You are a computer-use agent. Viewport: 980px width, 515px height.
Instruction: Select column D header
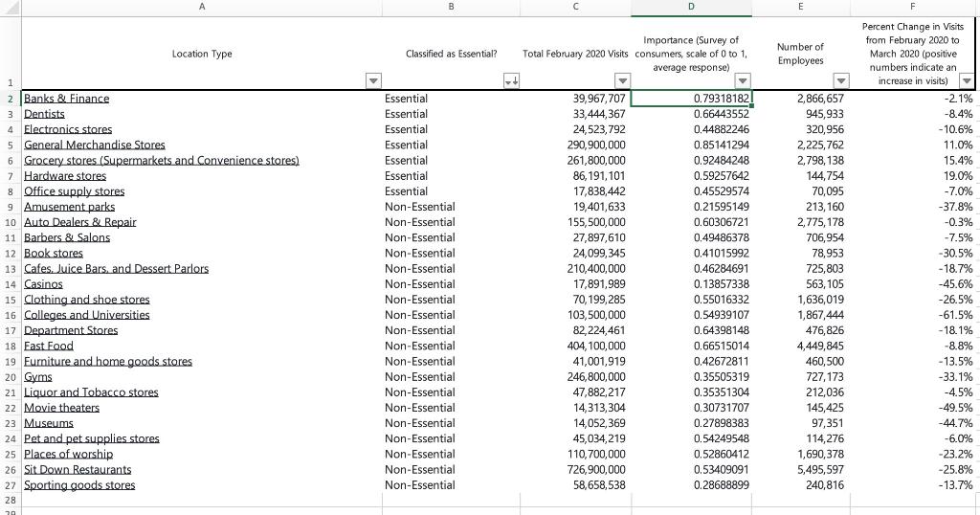pos(691,7)
